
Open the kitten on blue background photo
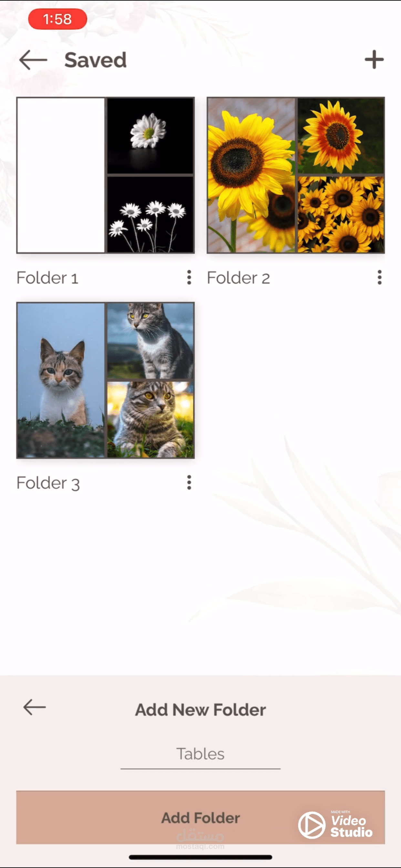[61, 380]
